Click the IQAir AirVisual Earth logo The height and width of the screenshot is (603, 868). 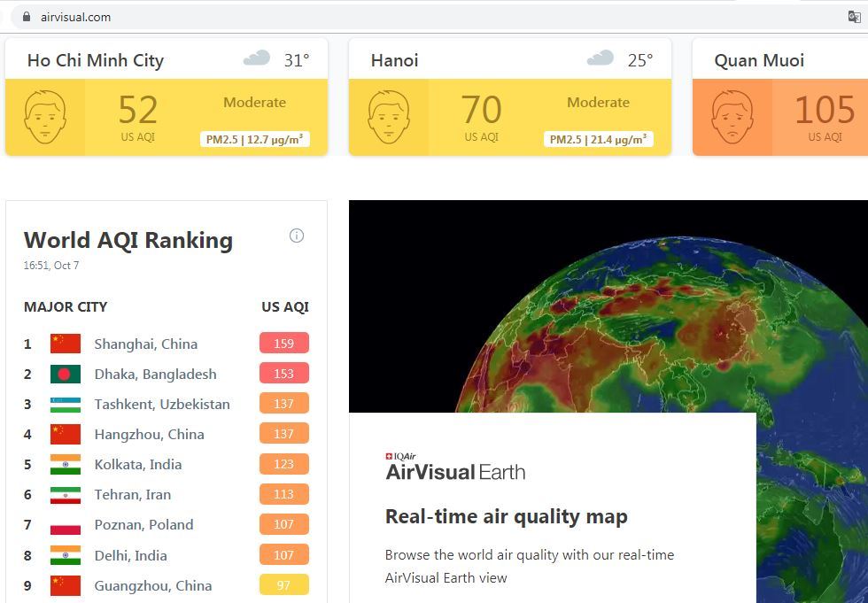455,468
